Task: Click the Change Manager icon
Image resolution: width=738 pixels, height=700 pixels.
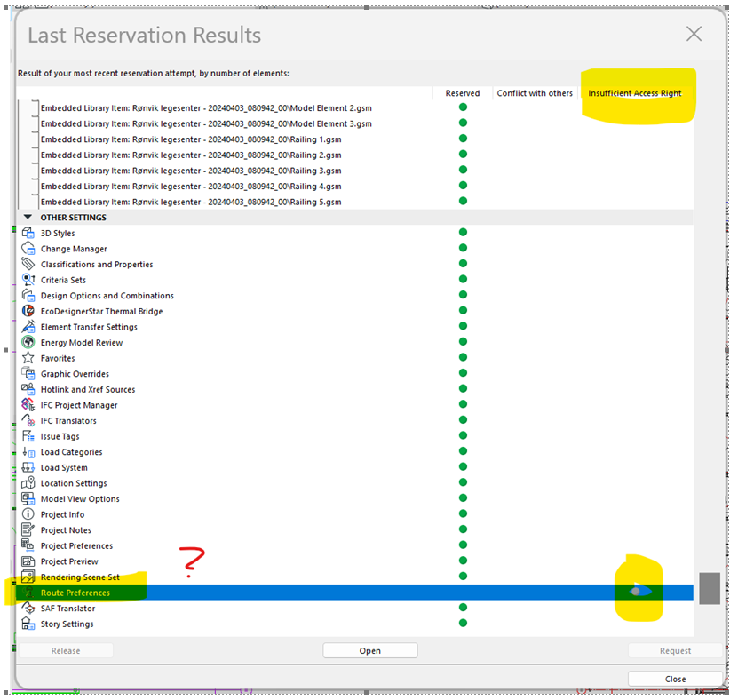Action: (28, 249)
